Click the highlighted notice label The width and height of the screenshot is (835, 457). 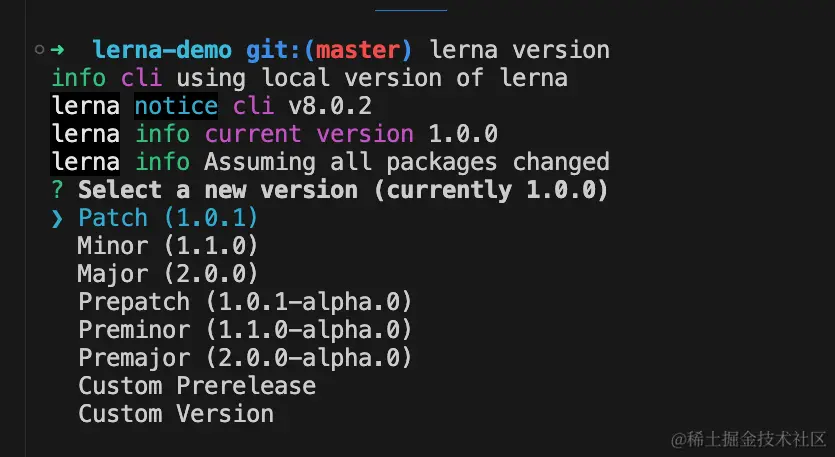click(176, 106)
